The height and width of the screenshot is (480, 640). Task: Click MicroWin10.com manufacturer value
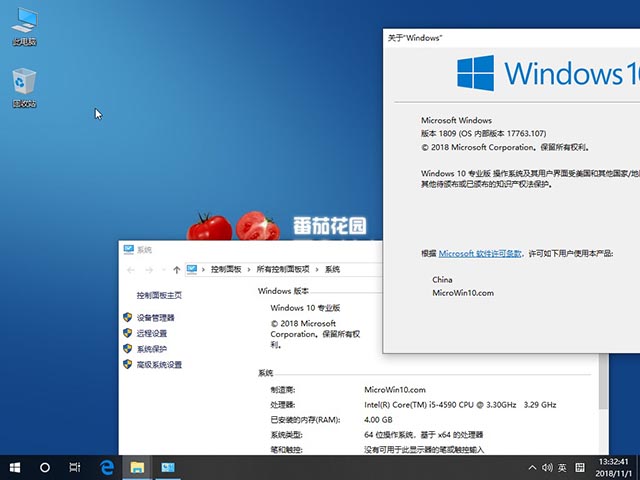click(x=395, y=390)
